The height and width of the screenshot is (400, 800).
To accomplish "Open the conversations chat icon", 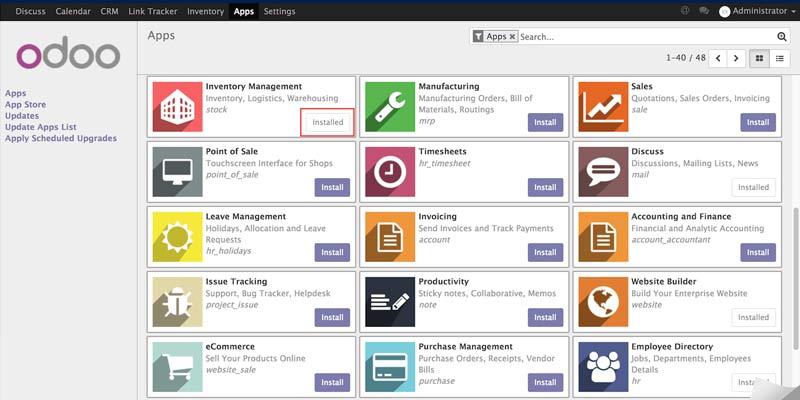I will coord(704,11).
